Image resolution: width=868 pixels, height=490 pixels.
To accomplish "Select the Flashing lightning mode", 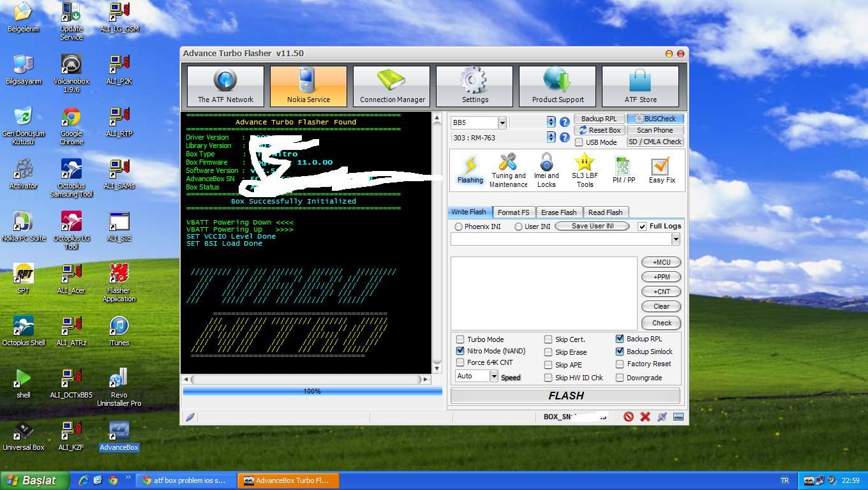I will (x=470, y=170).
